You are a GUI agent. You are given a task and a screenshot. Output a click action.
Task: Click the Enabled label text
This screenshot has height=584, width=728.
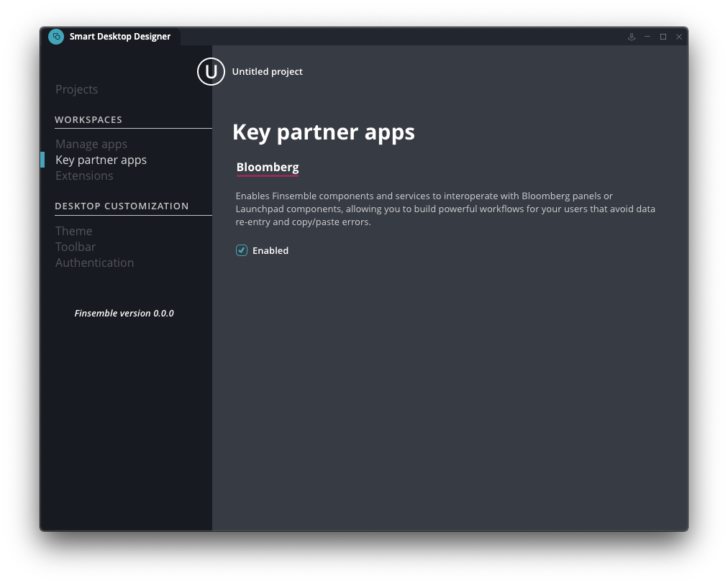[x=270, y=251]
